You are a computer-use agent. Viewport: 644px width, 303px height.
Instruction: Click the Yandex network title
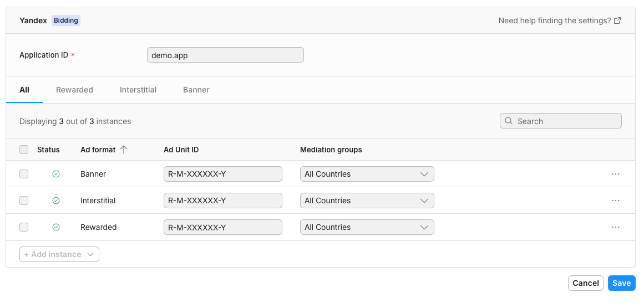(33, 20)
